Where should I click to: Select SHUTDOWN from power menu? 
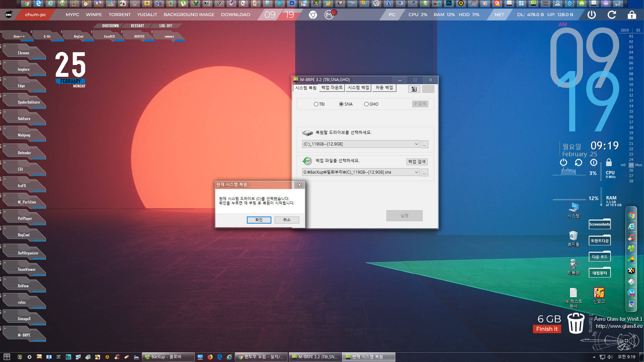coord(111,25)
